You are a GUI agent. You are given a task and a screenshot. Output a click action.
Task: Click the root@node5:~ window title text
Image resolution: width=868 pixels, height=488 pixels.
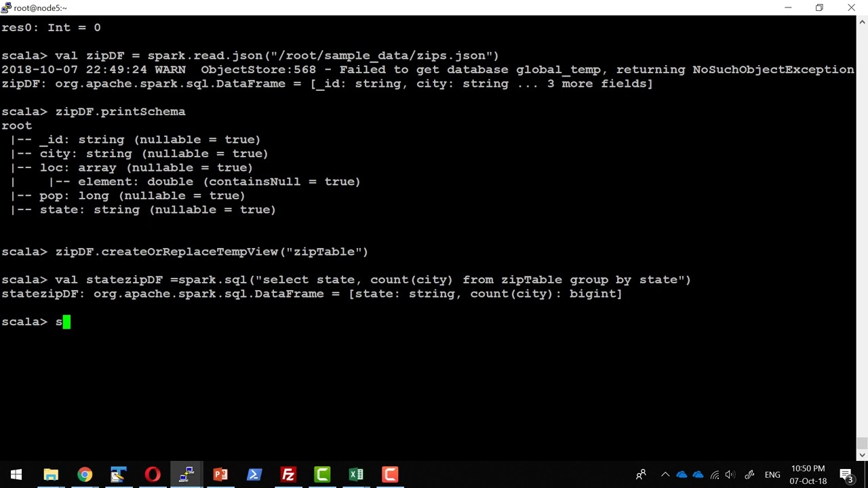point(40,8)
